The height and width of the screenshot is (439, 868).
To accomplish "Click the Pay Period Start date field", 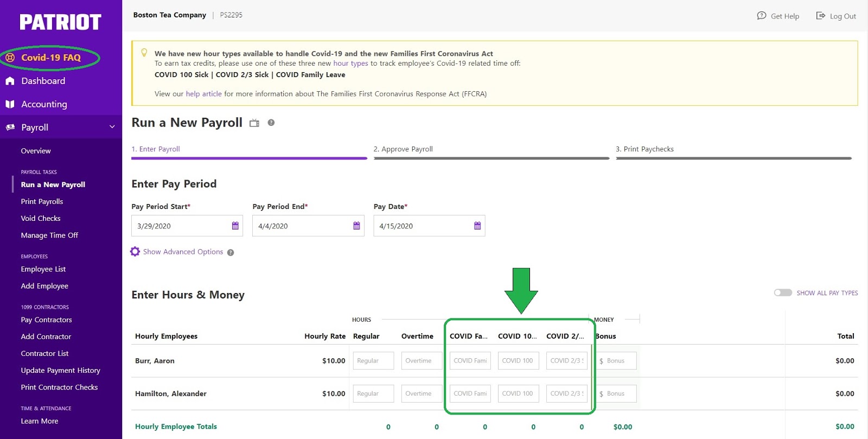I will click(187, 226).
